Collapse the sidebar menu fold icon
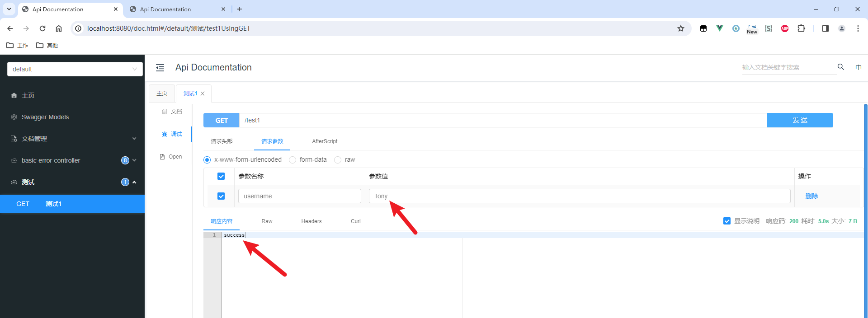This screenshot has height=318, width=868. pyautogui.click(x=160, y=68)
